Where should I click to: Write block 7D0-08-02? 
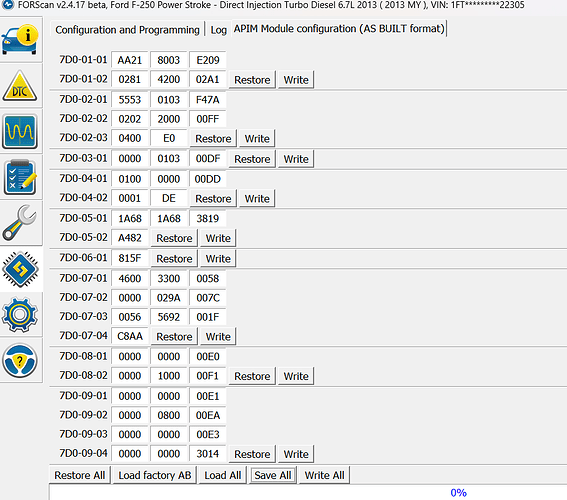296,376
